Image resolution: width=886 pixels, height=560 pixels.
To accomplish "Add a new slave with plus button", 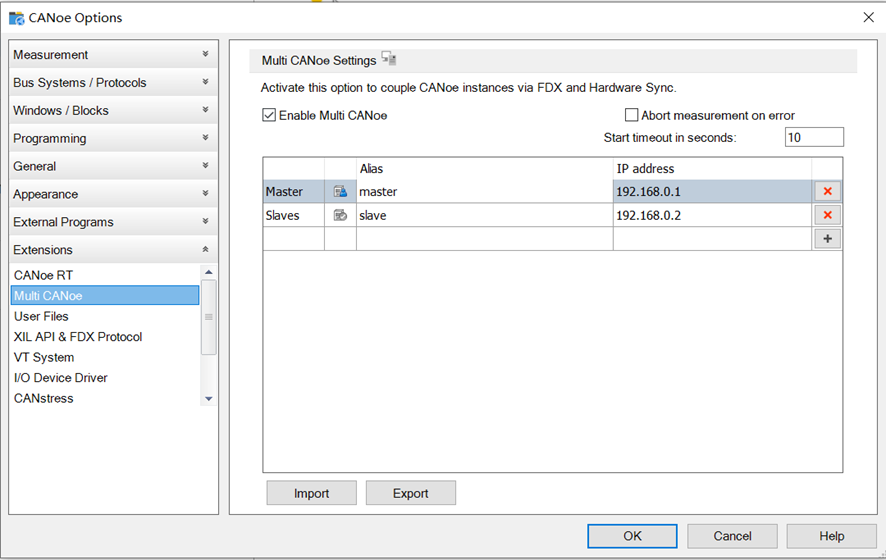I will [827, 239].
